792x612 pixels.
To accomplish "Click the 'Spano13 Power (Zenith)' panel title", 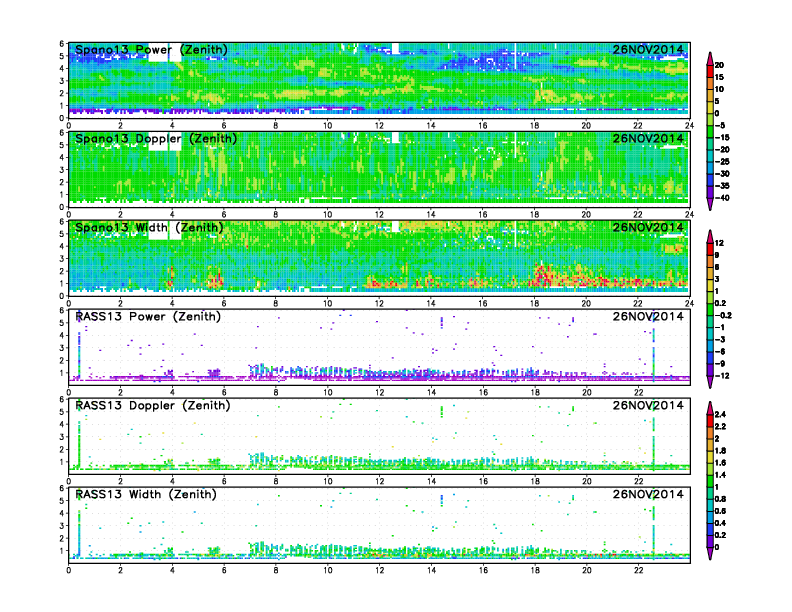I will [151, 50].
